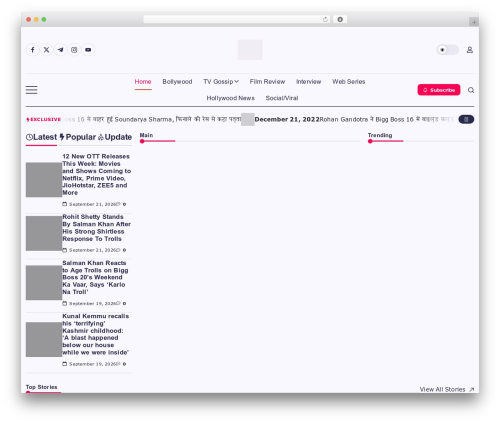
Task: Click the site logo placeholder
Action: coord(250,50)
